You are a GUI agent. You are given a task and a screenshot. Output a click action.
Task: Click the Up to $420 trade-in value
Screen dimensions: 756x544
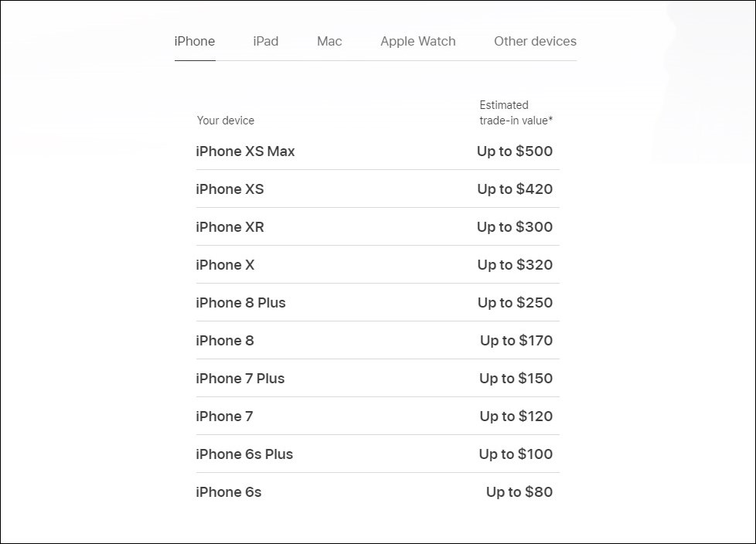point(515,189)
